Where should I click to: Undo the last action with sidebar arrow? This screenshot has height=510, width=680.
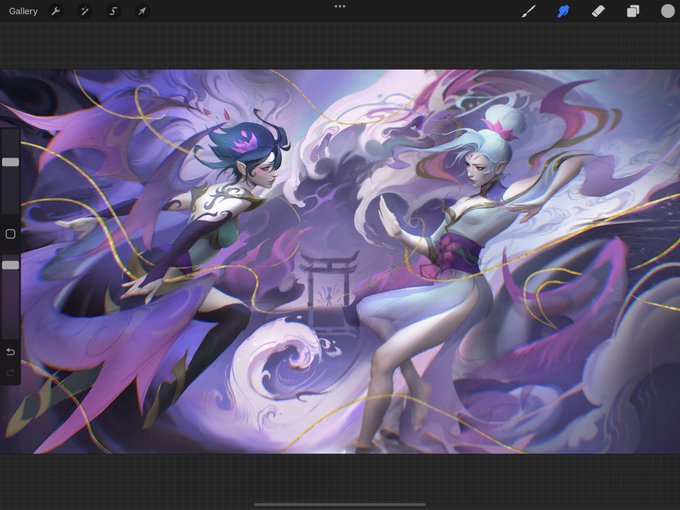(10, 352)
